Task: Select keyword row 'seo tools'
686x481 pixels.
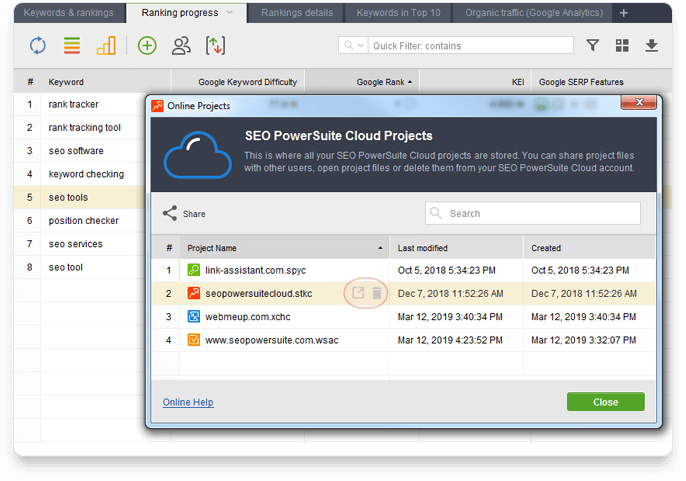Action: 80,197
